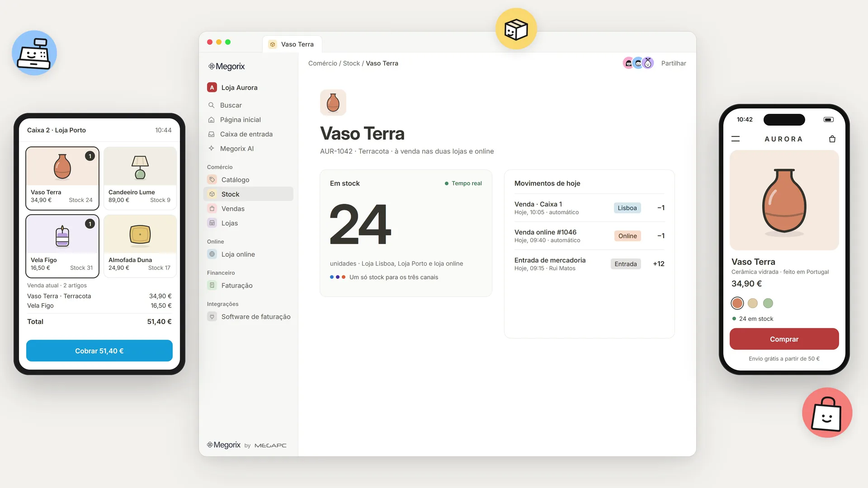Viewport: 868px width, 488px height.
Task: Open Buscar search in sidebar
Action: pos(248,105)
